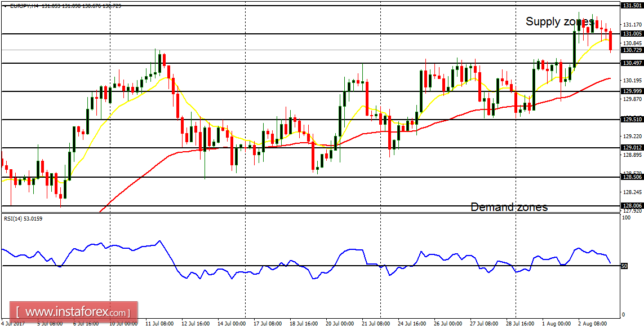This screenshot has height=330, width=644.
Task: Click the 130.497 price level label
Action: tap(632, 63)
